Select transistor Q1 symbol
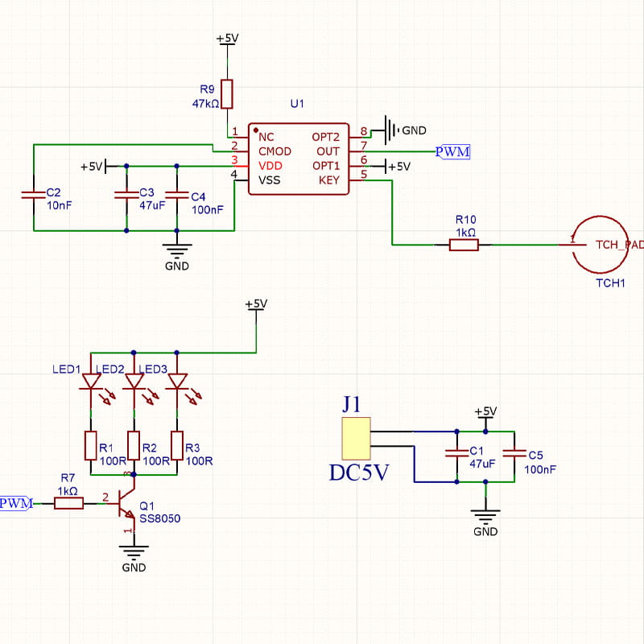This screenshot has width=644, height=644. point(126,503)
